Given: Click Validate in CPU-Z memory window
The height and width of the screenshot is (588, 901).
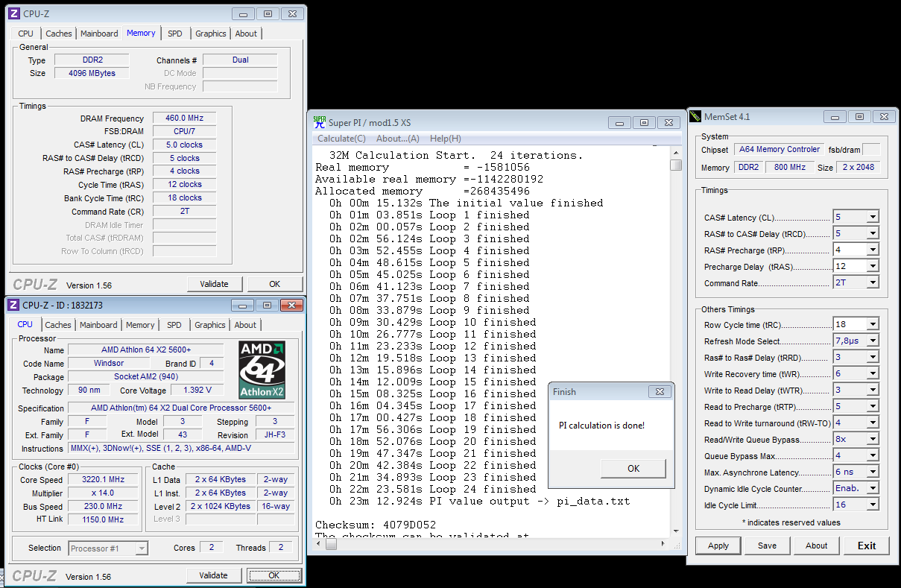Looking at the screenshot, I should [214, 284].
